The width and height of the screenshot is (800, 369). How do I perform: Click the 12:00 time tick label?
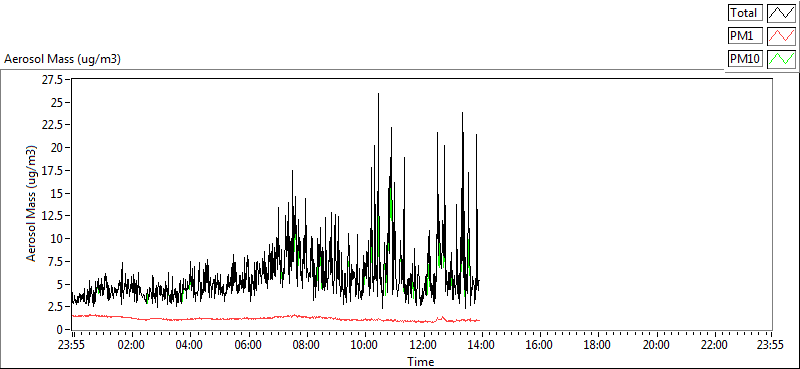pos(422,345)
